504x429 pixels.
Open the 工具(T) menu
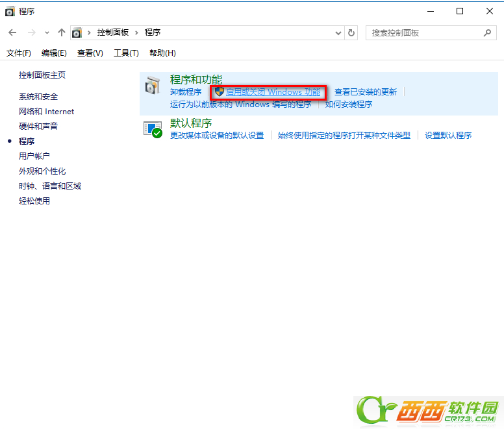126,53
